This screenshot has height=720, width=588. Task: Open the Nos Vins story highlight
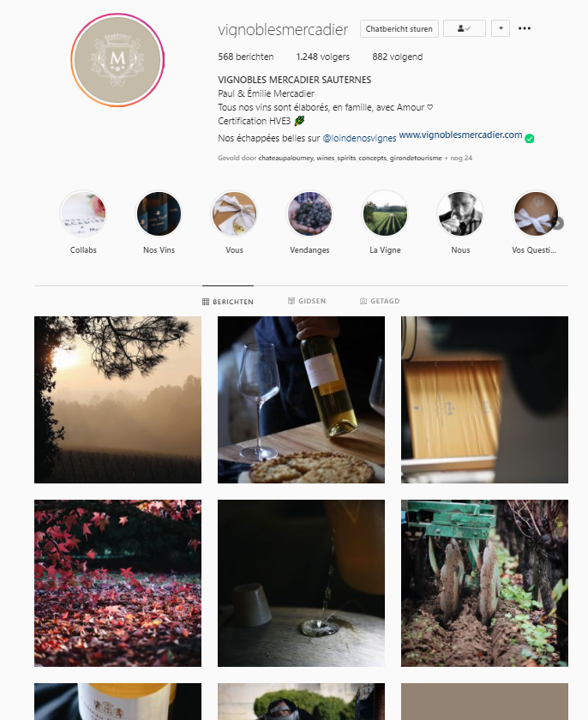(159, 214)
